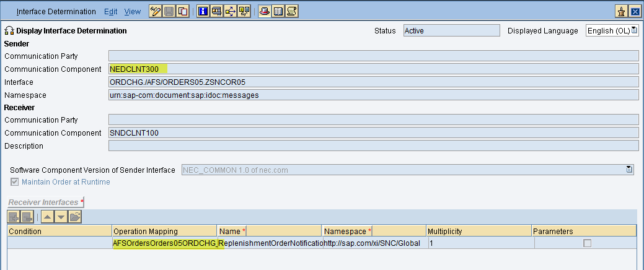
Task: Move receiver interface row up with arrow
Action: [x=48, y=216]
